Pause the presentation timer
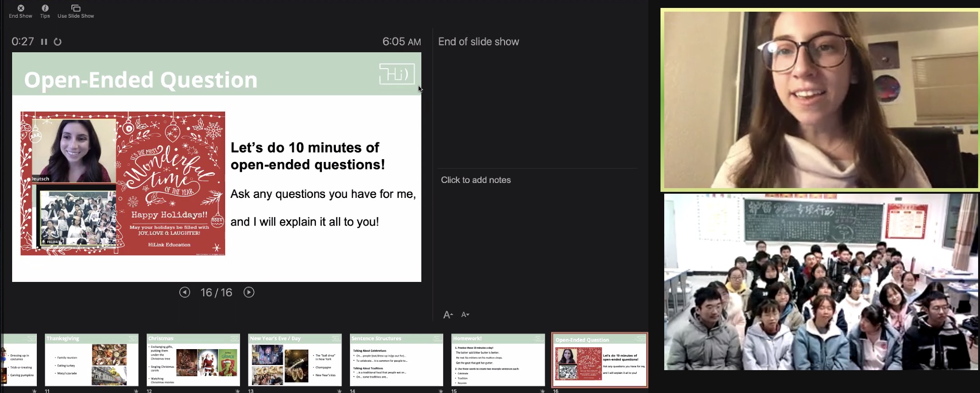 (44, 42)
